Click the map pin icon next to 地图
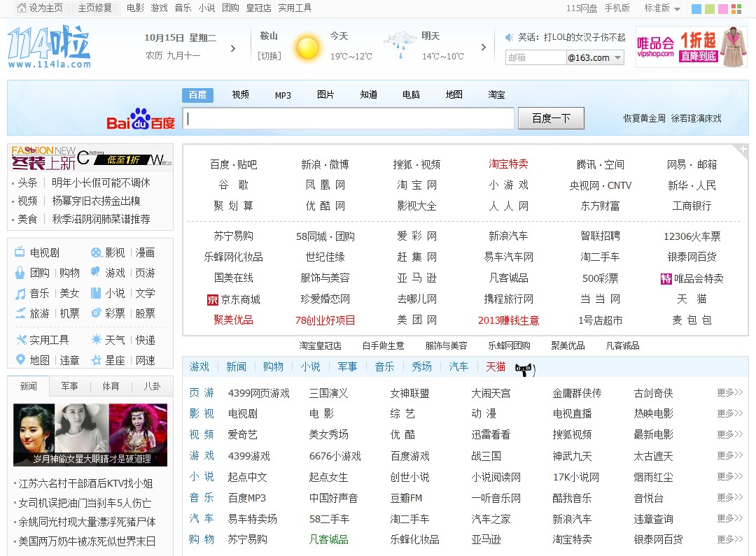Viewport: 756px width, 556px height. pyautogui.click(x=21, y=359)
